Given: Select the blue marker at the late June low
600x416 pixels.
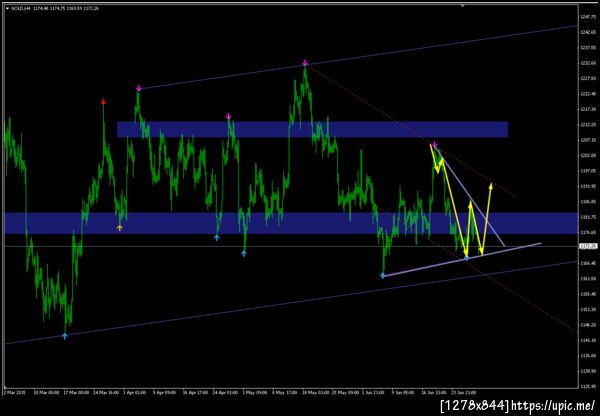Looking at the screenshot, I should point(466,258).
